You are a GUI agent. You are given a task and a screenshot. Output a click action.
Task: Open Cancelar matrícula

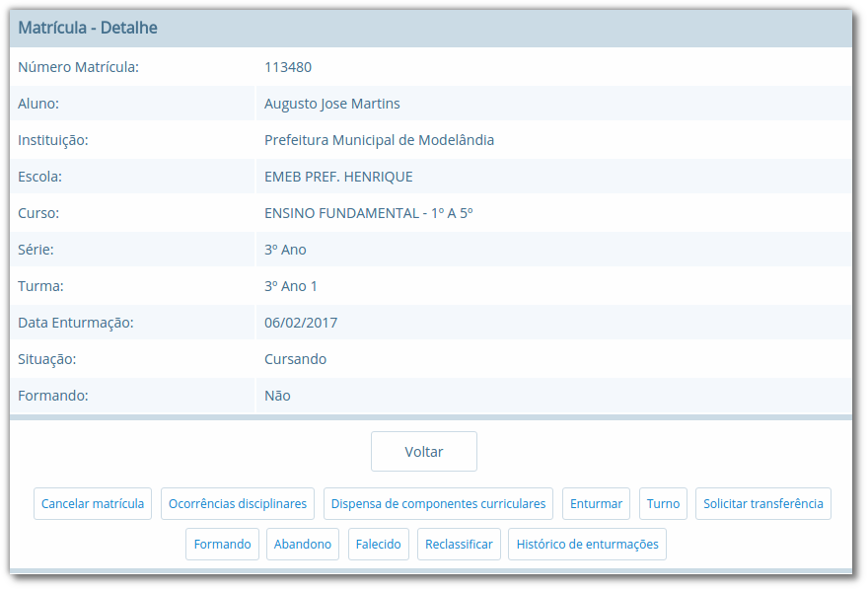[92, 503]
